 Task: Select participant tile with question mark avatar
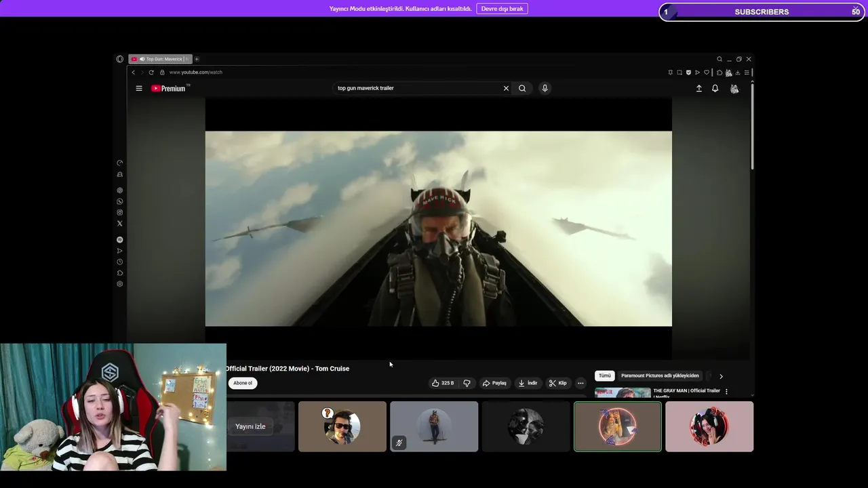(342, 426)
